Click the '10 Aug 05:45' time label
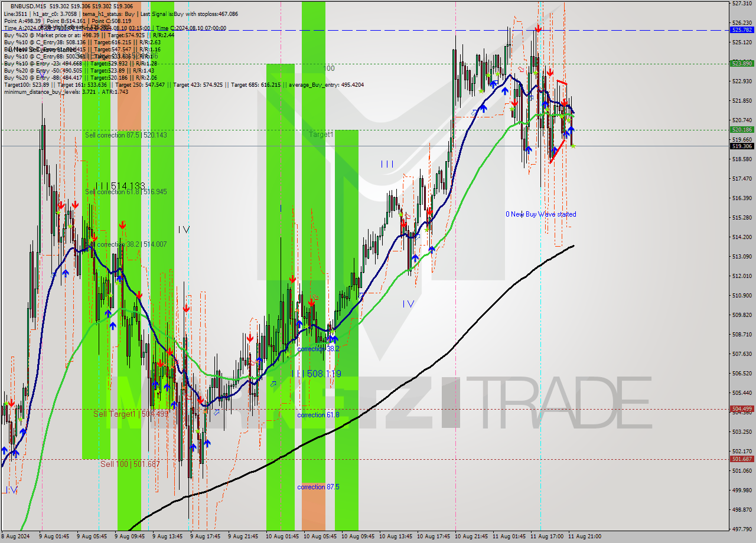 tap(320, 537)
